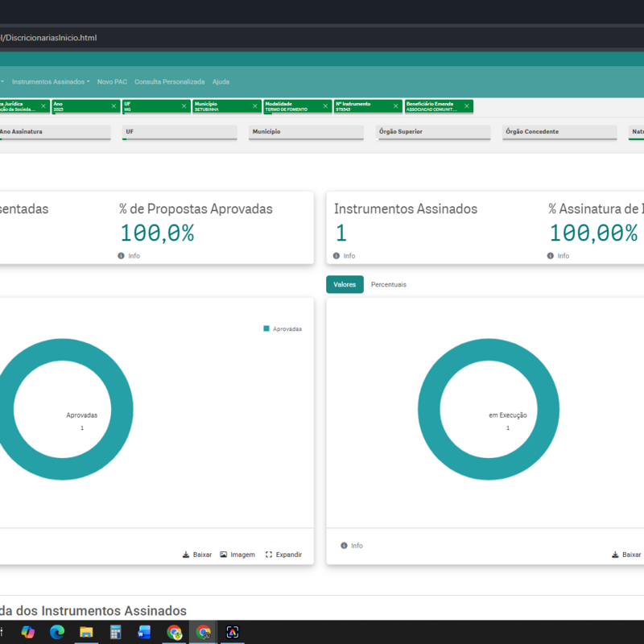Open the Consulta Personalizada menu item

(x=170, y=82)
